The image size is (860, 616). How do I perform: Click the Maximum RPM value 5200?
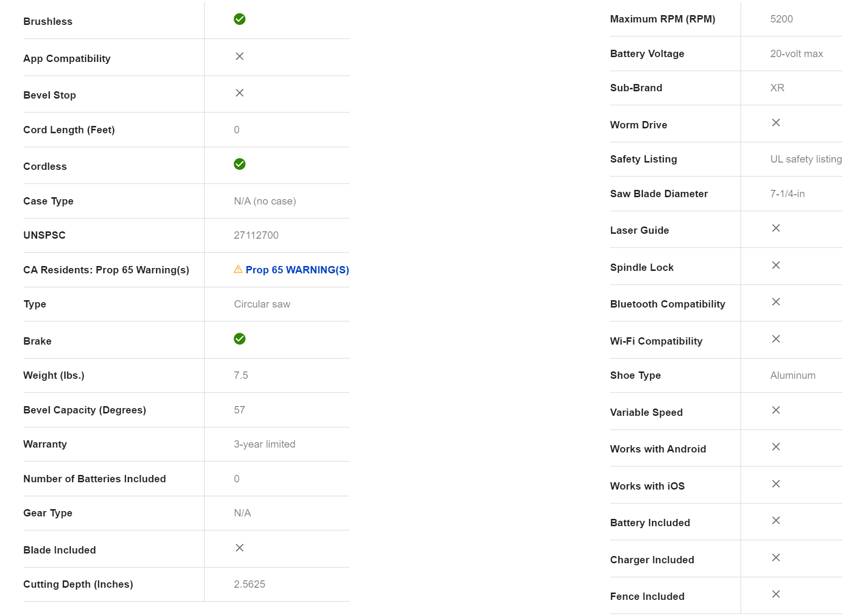[781, 19]
